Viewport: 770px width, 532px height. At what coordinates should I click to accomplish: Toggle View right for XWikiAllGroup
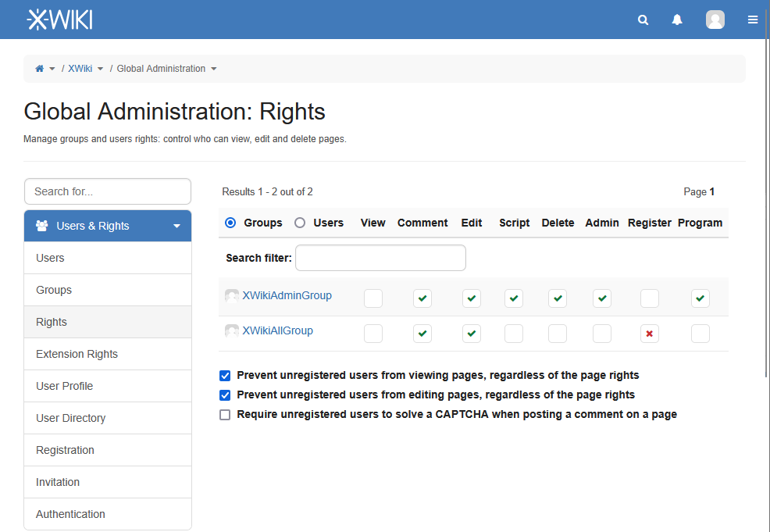coord(373,334)
